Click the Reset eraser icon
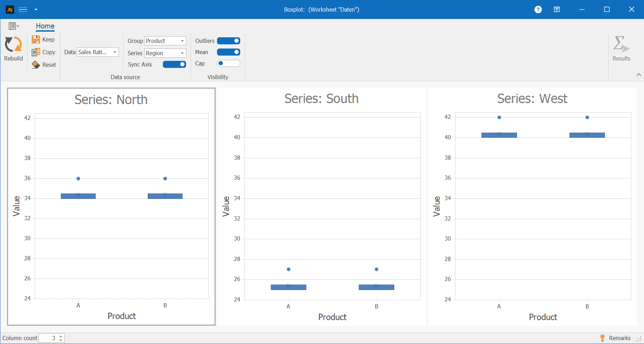 pos(36,65)
